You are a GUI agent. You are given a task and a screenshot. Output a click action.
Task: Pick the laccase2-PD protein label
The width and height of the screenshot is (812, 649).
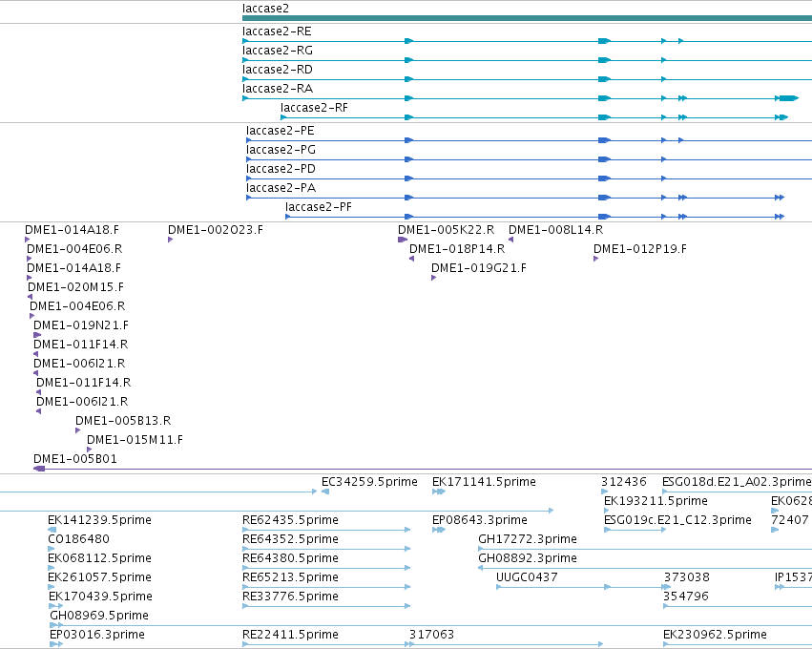coord(281,169)
